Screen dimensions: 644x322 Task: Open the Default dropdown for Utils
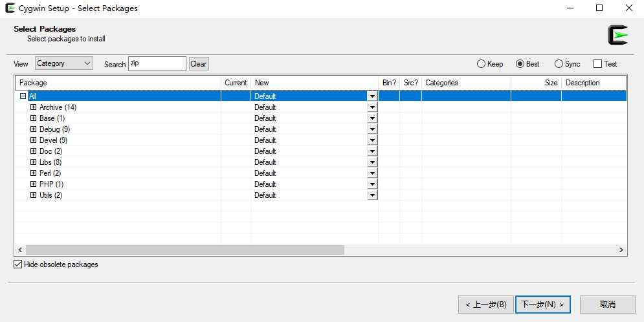click(373, 195)
